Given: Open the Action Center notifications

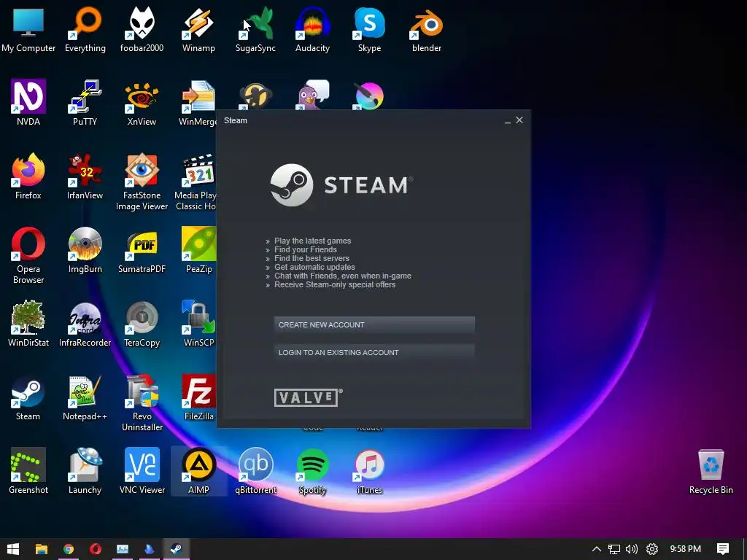Looking at the screenshot, I should click(723, 549).
